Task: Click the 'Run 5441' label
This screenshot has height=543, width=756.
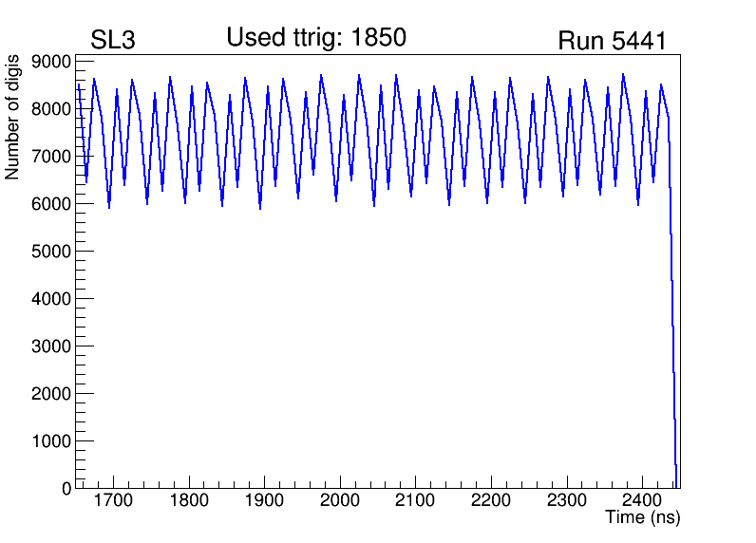Action: 611,42
